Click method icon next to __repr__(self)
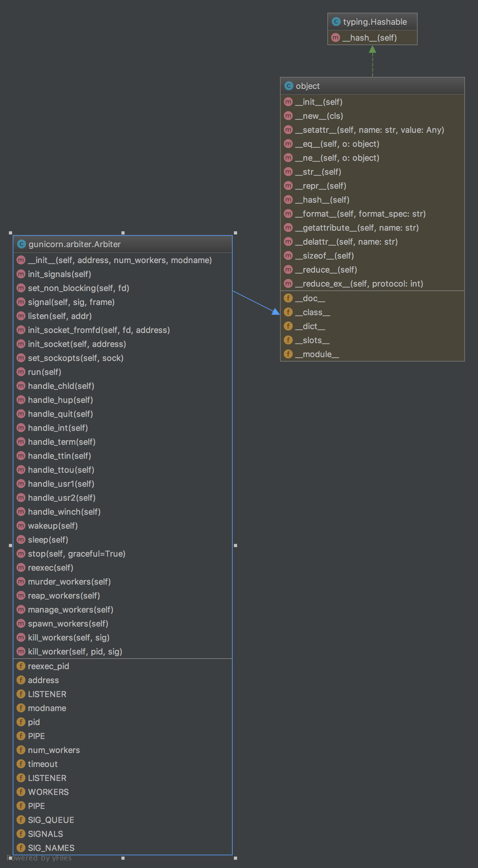The width and height of the screenshot is (478, 868). (288, 186)
